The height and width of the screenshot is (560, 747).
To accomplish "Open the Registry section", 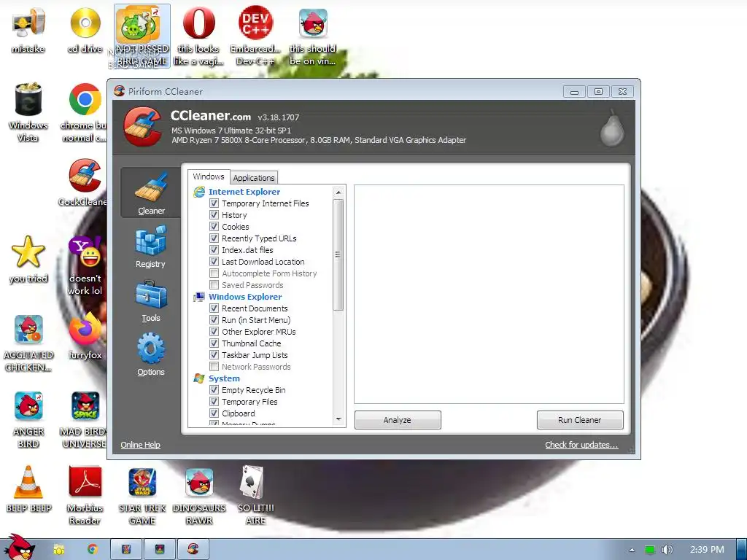I will tap(150, 246).
